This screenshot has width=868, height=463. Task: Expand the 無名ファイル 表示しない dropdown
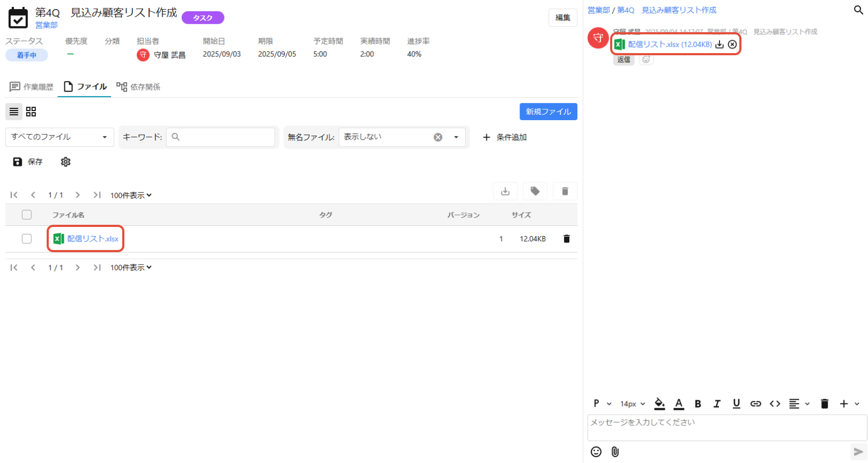[x=456, y=137]
